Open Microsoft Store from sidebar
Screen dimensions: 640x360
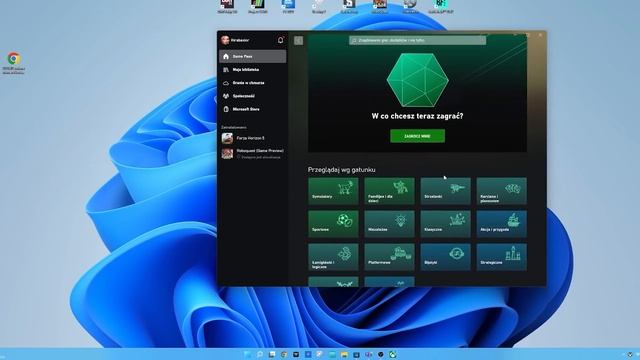point(252,109)
